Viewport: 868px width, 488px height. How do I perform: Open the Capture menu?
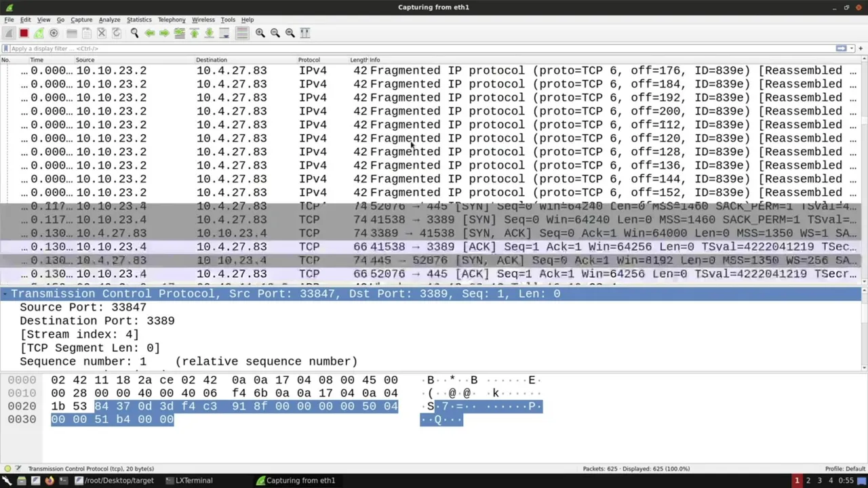(x=81, y=20)
